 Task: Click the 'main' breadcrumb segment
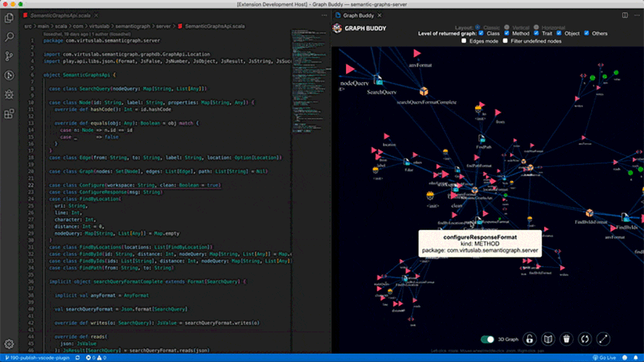pos(43,26)
